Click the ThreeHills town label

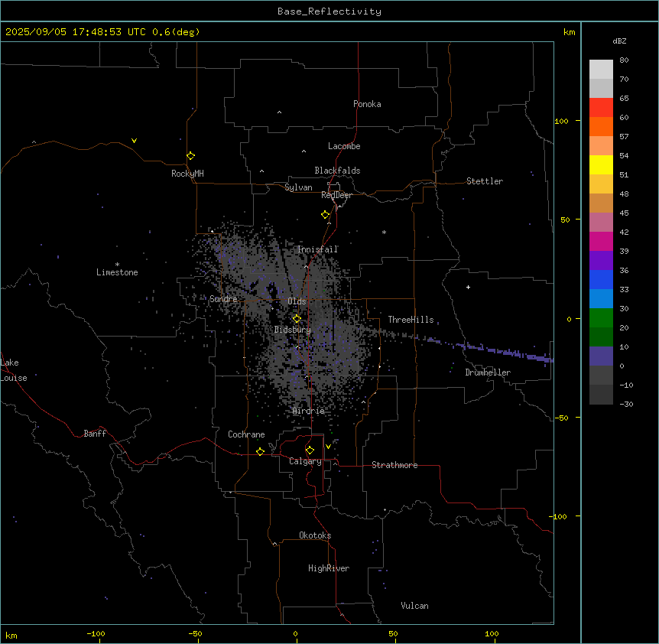click(411, 320)
